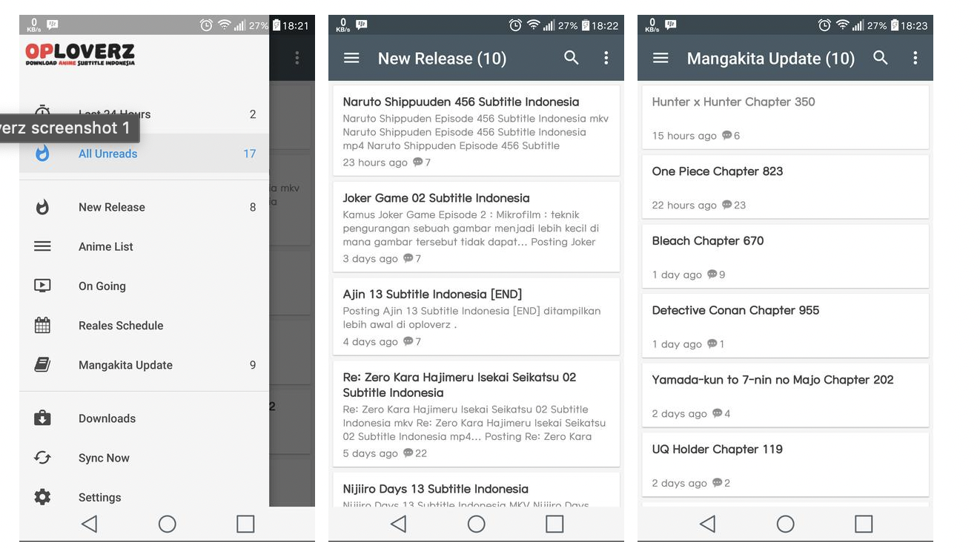
Task: Click '23 hours ago' under Naruto post
Action: [375, 162]
